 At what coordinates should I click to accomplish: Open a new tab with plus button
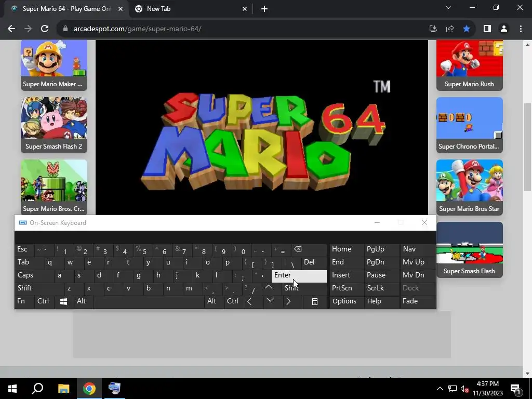pyautogui.click(x=264, y=9)
